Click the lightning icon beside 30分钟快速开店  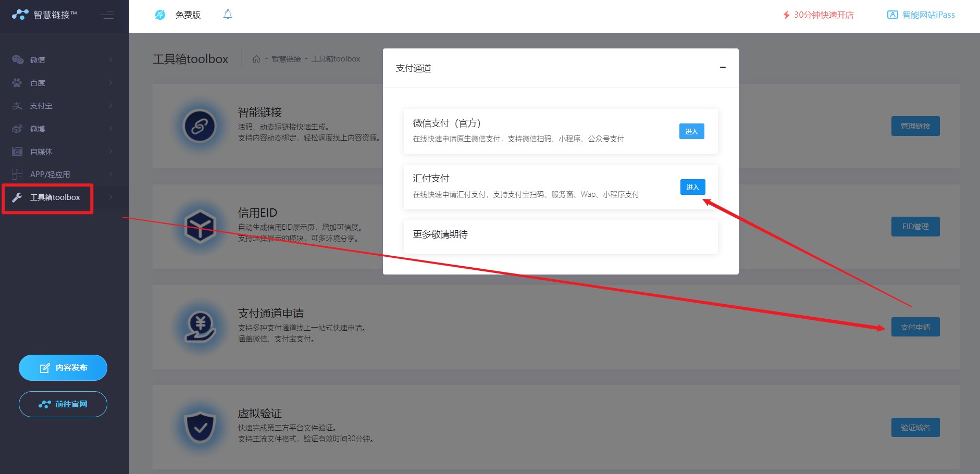pos(787,15)
